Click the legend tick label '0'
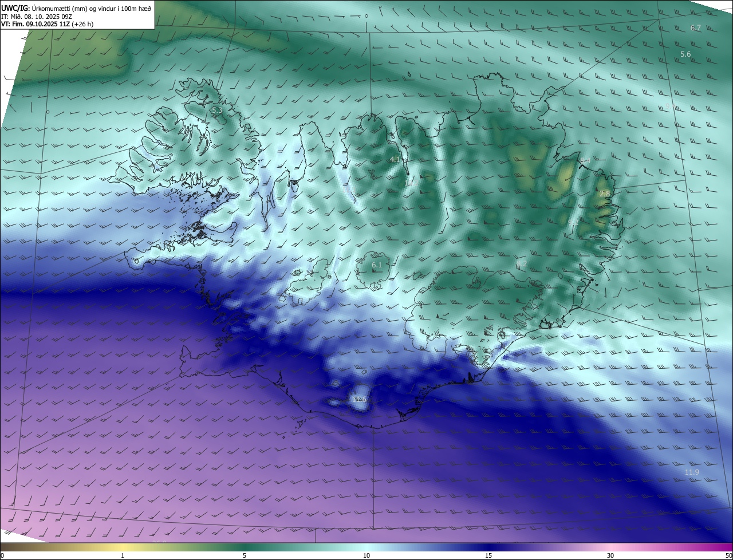733x560 pixels. pos(2,555)
